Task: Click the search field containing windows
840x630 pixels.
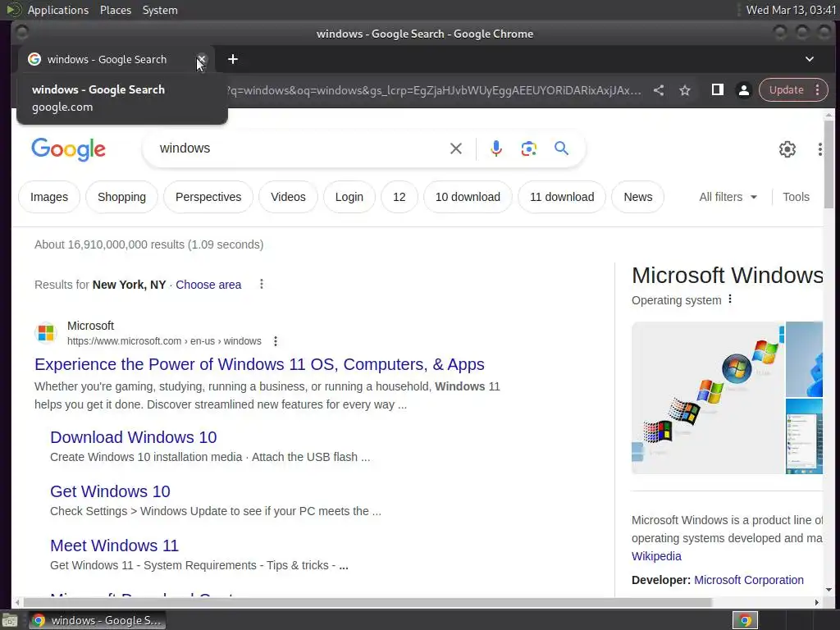Action: tap(300, 148)
